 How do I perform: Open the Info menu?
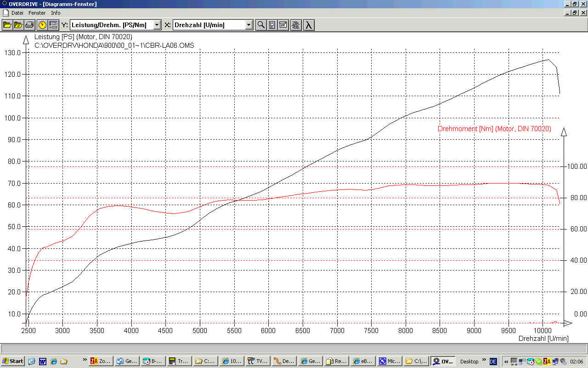pos(56,13)
